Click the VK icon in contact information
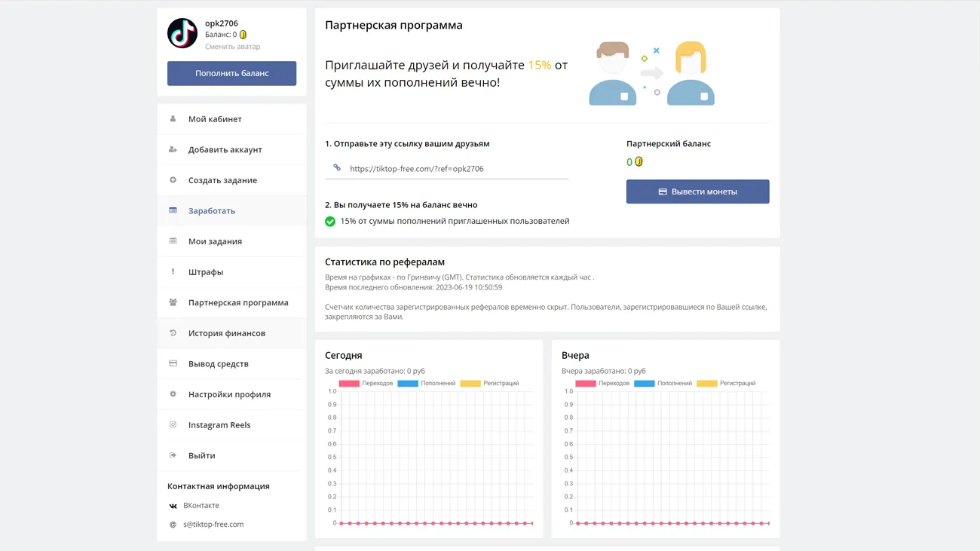Screen dimensions: 980x551 pos(173,506)
